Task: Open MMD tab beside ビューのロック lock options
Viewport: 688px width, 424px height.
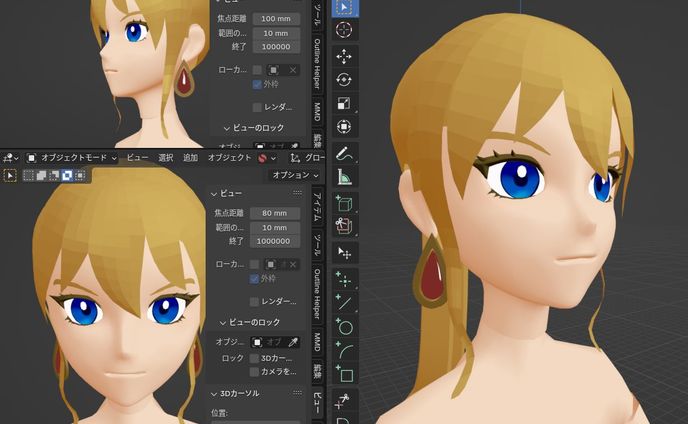Action: tap(317, 342)
